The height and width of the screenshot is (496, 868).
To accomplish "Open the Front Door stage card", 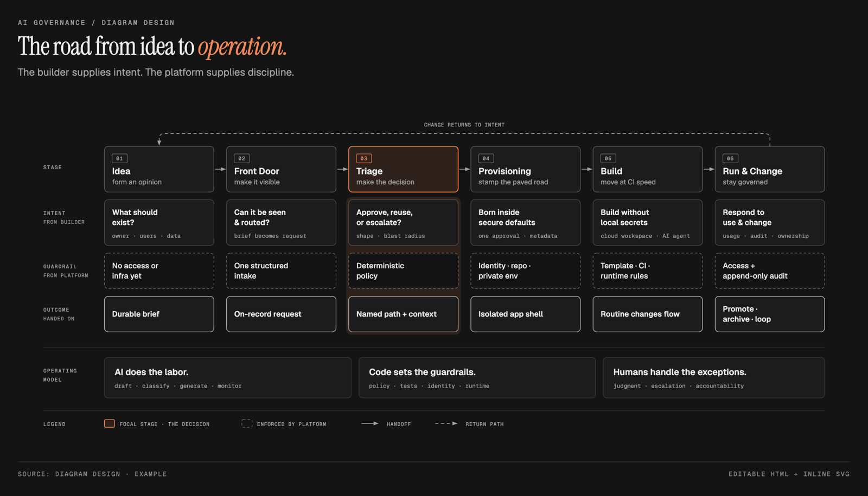I will pyautogui.click(x=281, y=169).
